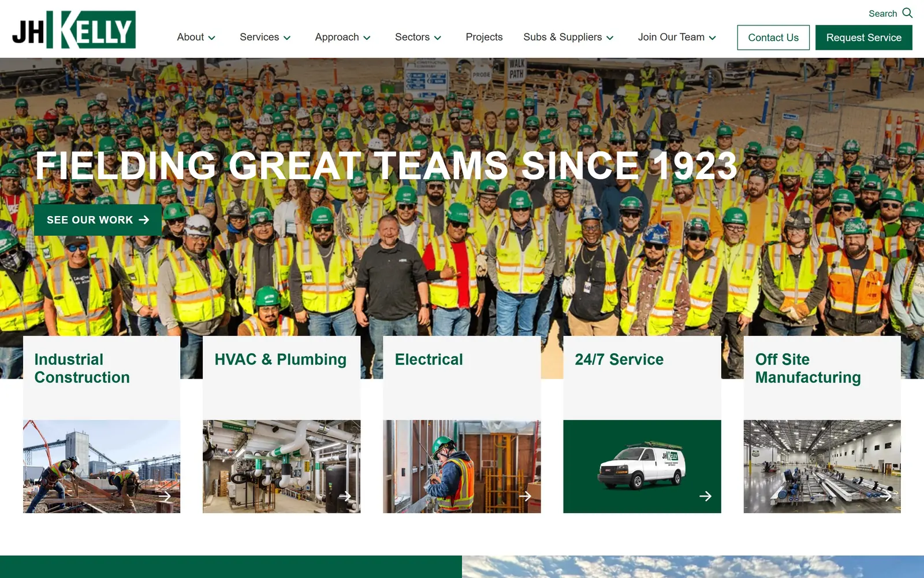Expand the Services menu chevron

(x=287, y=38)
